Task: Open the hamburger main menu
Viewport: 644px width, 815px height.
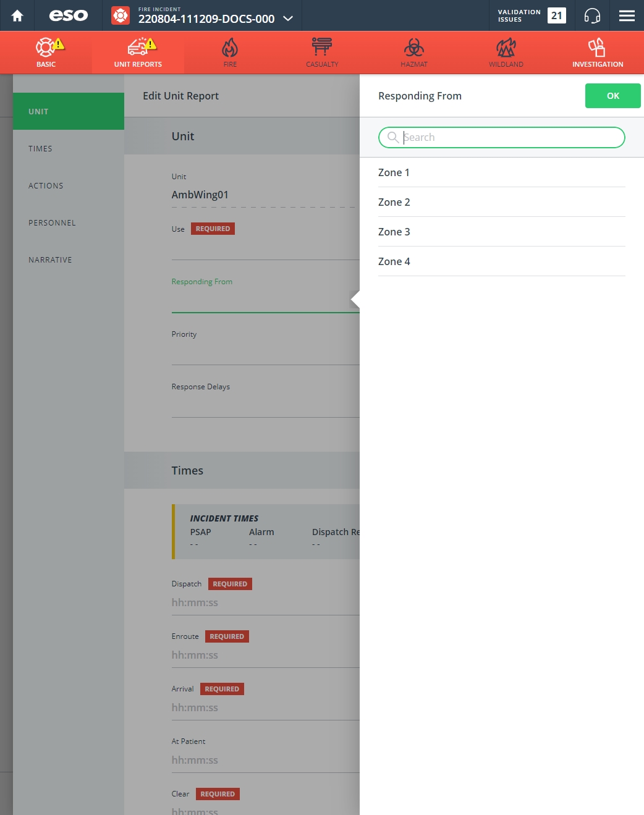Action: click(x=627, y=15)
